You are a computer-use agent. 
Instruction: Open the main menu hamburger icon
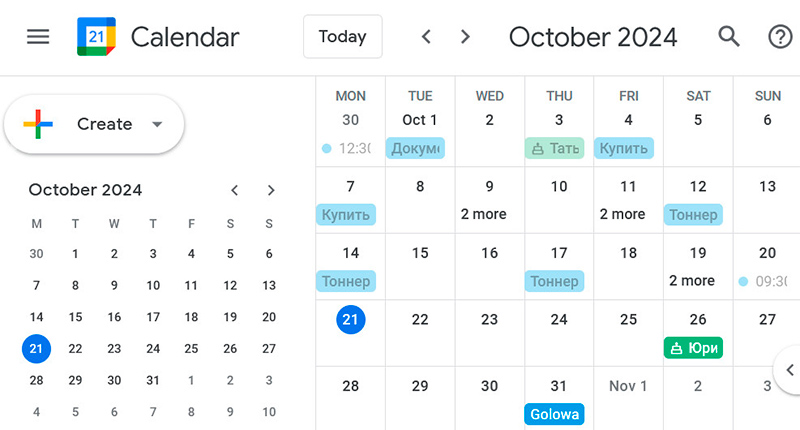point(38,37)
